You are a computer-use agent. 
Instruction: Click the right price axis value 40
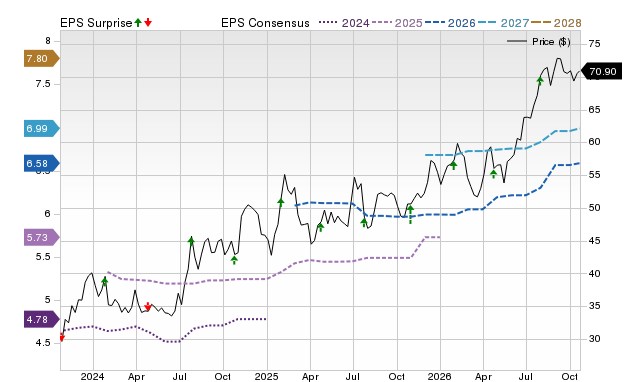point(594,273)
